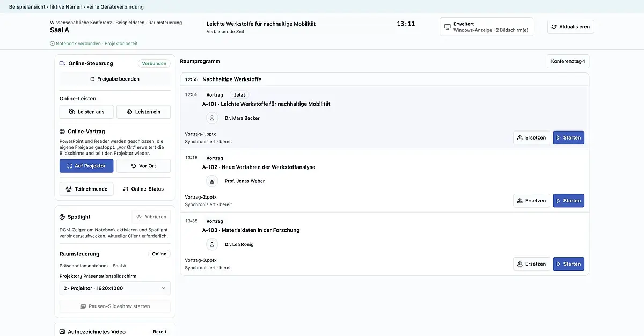Turn off online bars with Leisten aus
The height and width of the screenshot is (336, 644).
click(86, 112)
